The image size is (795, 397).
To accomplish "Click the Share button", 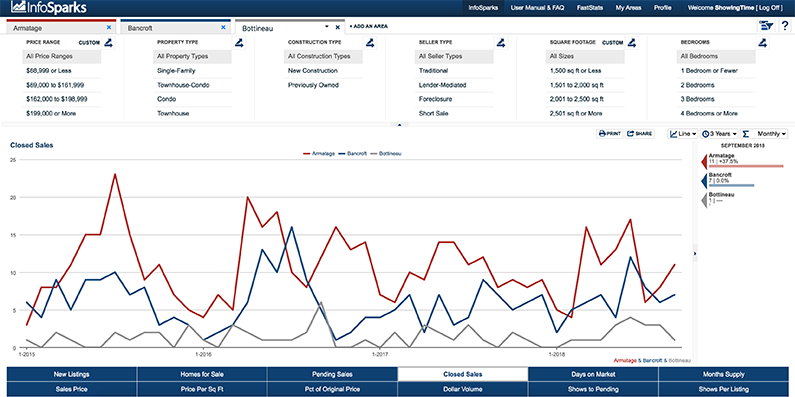I will [x=640, y=134].
